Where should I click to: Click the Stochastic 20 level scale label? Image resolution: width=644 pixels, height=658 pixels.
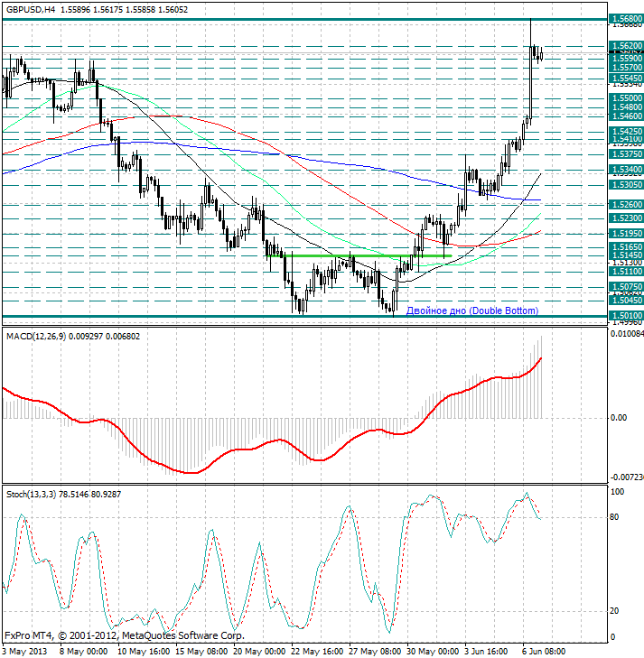point(614,611)
